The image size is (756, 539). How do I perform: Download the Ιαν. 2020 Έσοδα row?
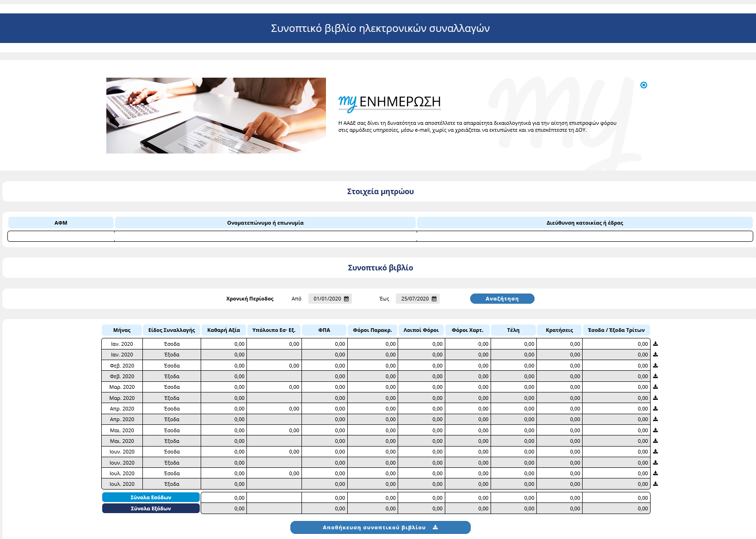point(655,344)
